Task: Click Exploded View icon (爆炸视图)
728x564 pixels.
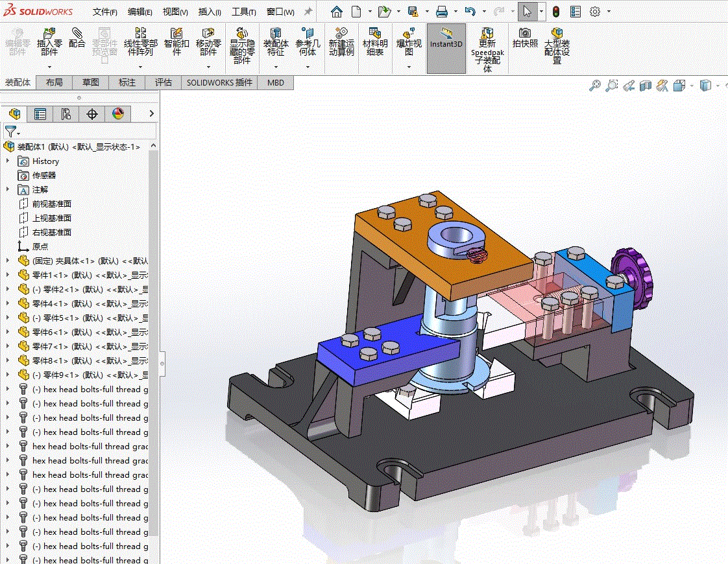Action: (409, 41)
